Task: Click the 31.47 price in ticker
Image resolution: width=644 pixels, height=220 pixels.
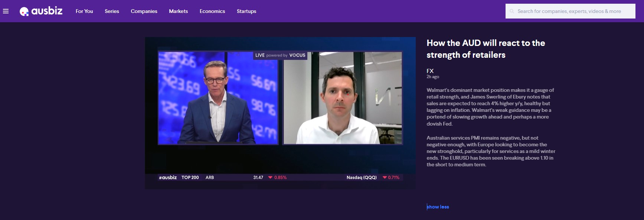Action: point(258,177)
